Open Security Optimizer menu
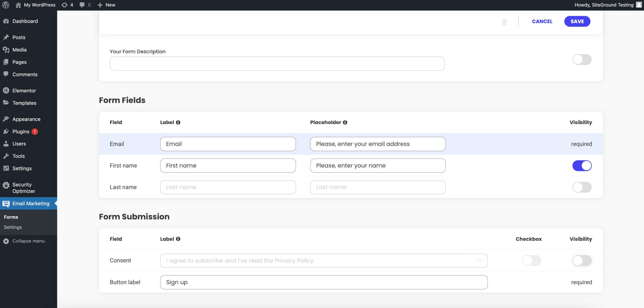 click(28, 188)
